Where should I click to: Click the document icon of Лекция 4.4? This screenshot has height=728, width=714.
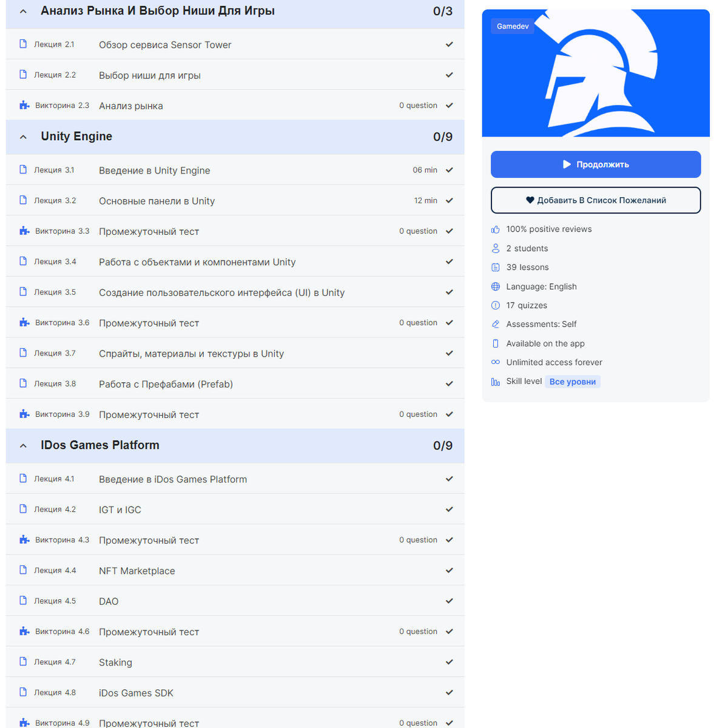tap(23, 570)
